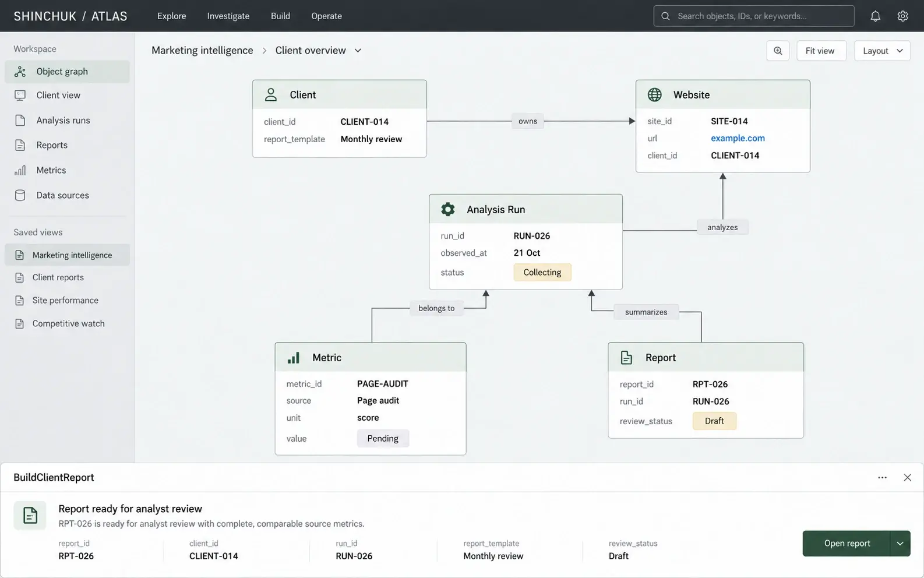Open the Layout dropdown

click(x=882, y=51)
